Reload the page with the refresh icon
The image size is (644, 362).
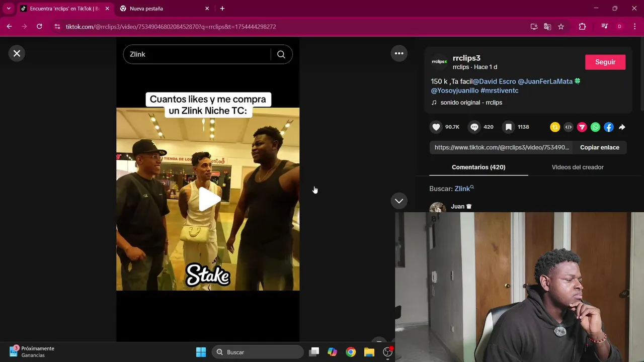click(x=39, y=27)
